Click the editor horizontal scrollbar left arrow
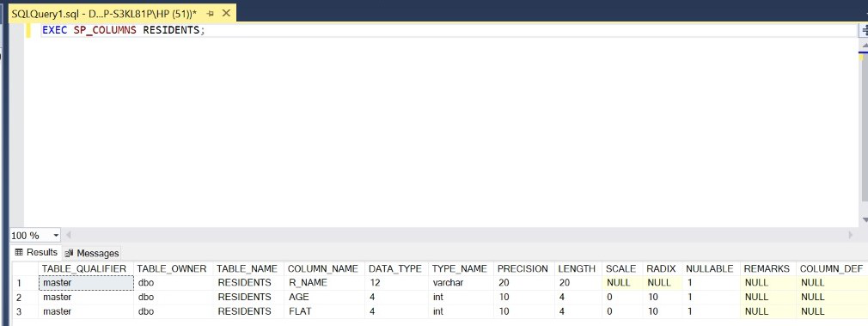Image resolution: width=868 pixels, height=326 pixels. point(69,235)
